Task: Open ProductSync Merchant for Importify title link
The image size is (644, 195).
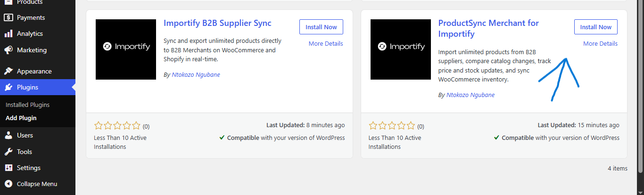Action: point(488,28)
